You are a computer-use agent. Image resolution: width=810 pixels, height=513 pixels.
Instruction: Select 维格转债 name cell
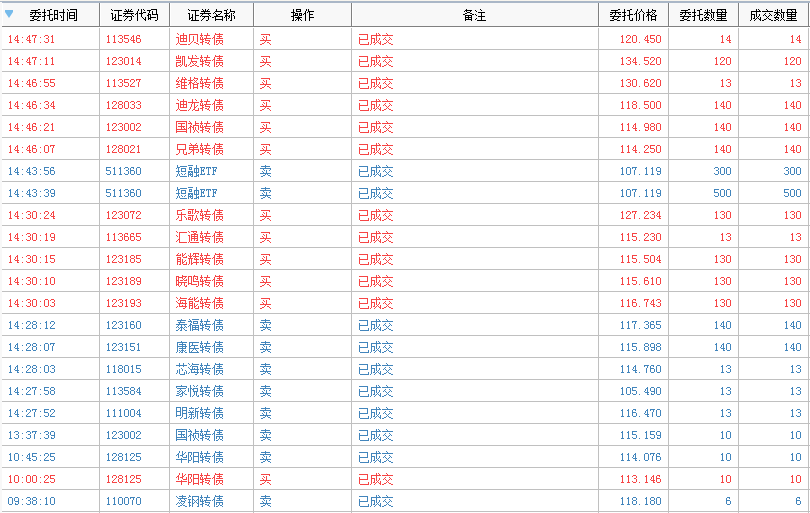[199, 83]
